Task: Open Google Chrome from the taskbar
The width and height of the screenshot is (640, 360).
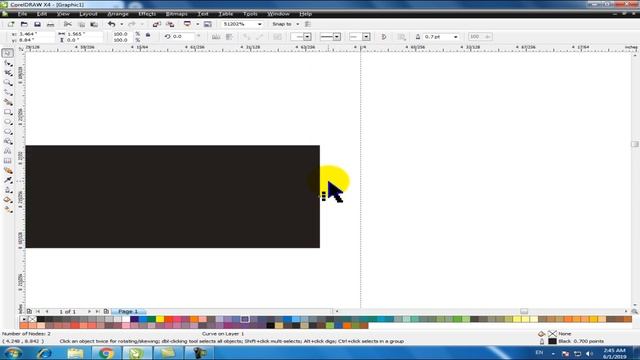Action: (x=106, y=353)
